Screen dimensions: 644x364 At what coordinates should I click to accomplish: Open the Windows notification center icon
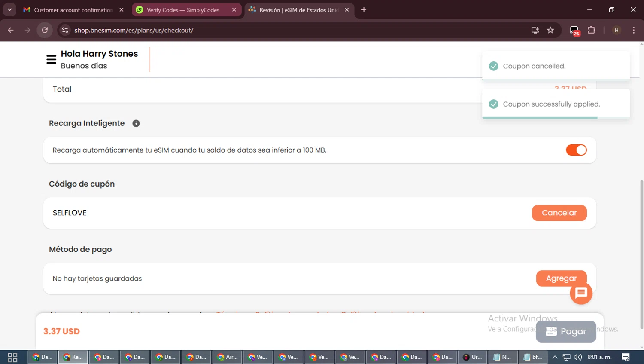pyautogui.click(x=626, y=357)
